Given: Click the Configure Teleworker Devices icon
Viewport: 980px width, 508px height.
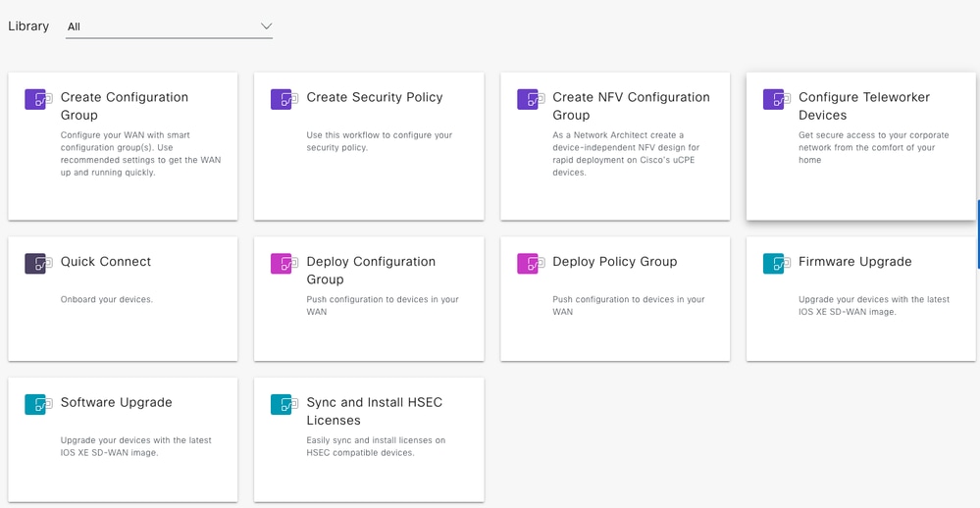Looking at the screenshot, I should pyautogui.click(x=777, y=99).
